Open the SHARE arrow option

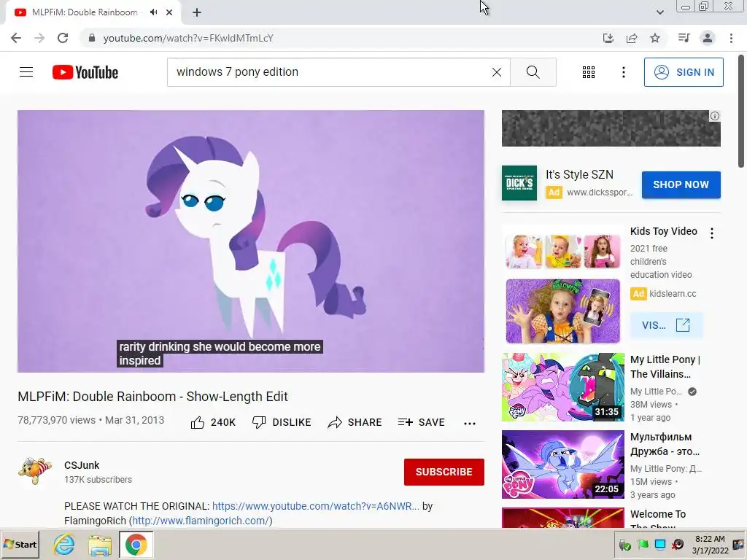click(355, 422)
